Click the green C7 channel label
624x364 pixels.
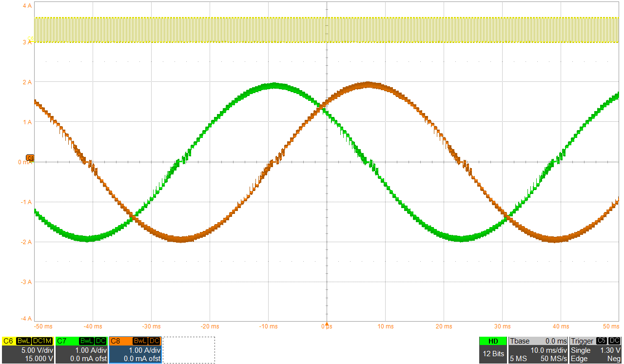click(61, 341)
